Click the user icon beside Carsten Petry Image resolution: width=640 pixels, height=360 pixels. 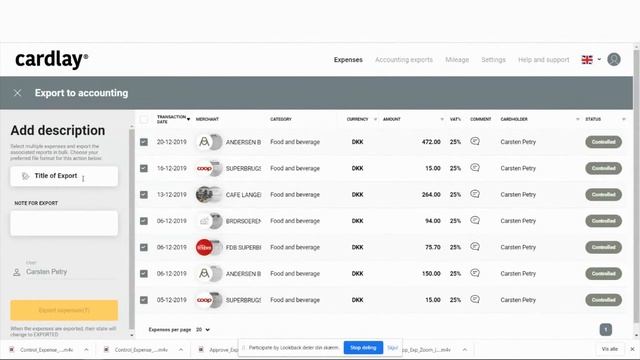17,272
